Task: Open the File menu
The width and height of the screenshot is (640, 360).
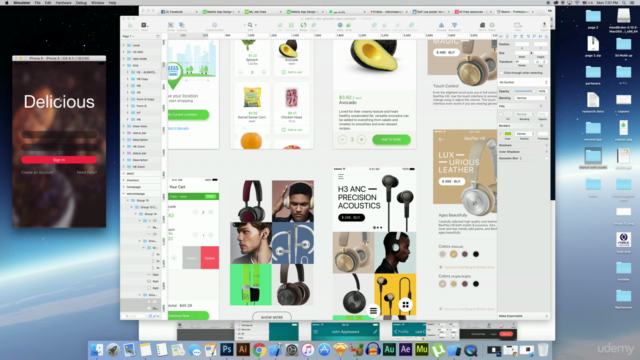Action: 37,2
